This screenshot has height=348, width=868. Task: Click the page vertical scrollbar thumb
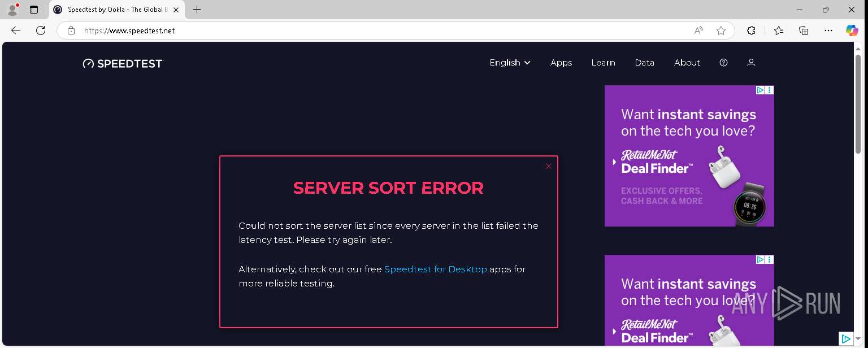(858, 103)
